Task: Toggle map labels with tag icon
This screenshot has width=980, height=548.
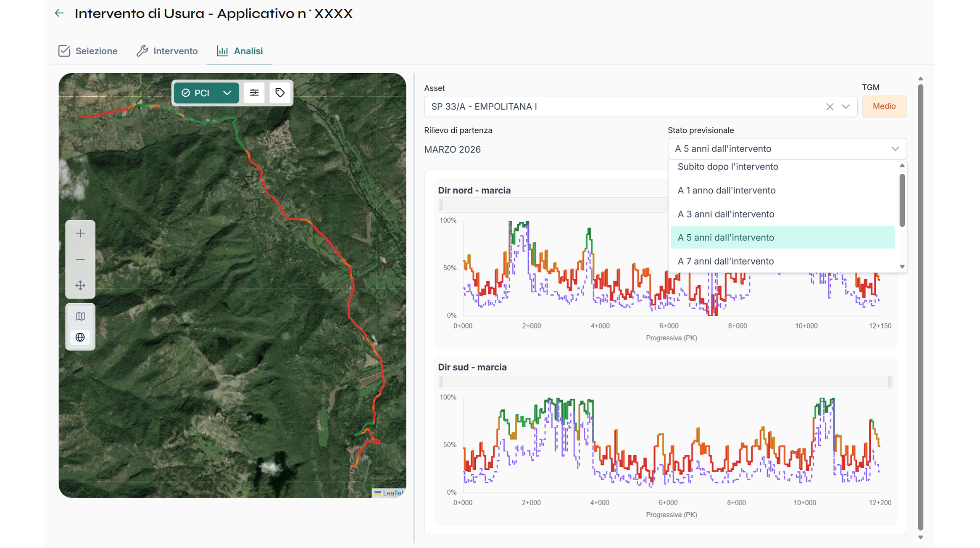Action: (280, 93)
